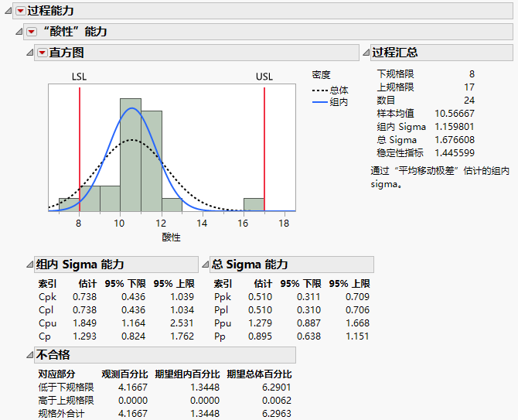Click the isolated histogram bar near 16
The width and height of the screenshot is (518, 420).
coord(254,204)
